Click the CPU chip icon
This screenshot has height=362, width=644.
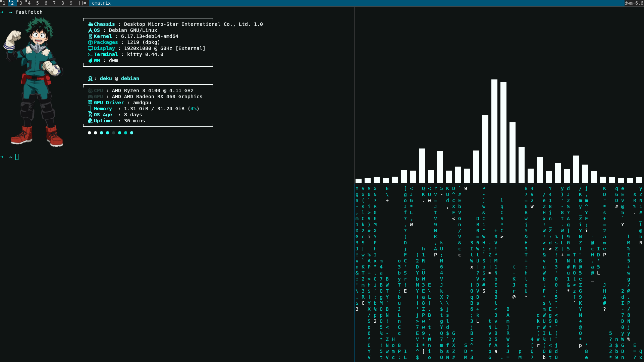[x=90, y=91]
